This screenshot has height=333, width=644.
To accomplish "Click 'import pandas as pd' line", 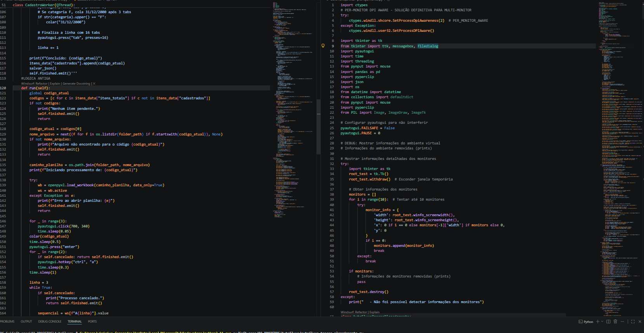I will 360,72.
